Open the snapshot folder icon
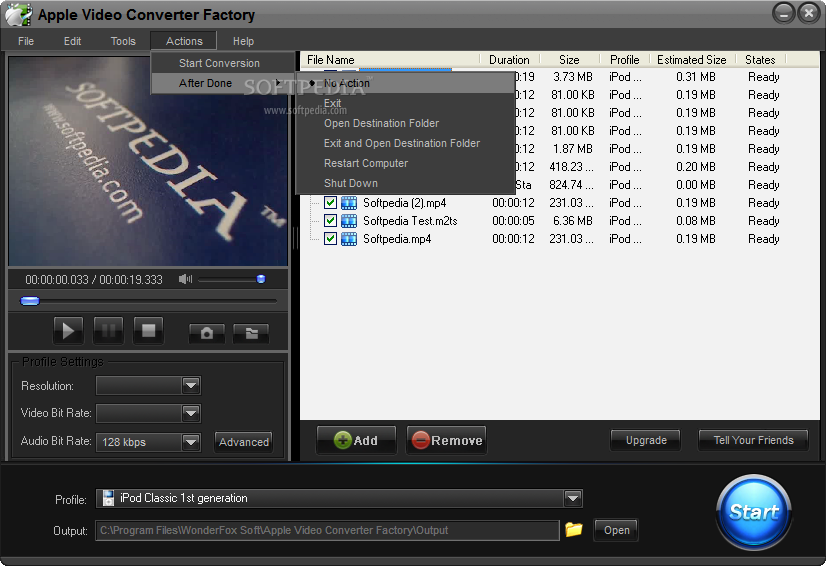Viewport: 826px width, 566px height. point(251,333)
